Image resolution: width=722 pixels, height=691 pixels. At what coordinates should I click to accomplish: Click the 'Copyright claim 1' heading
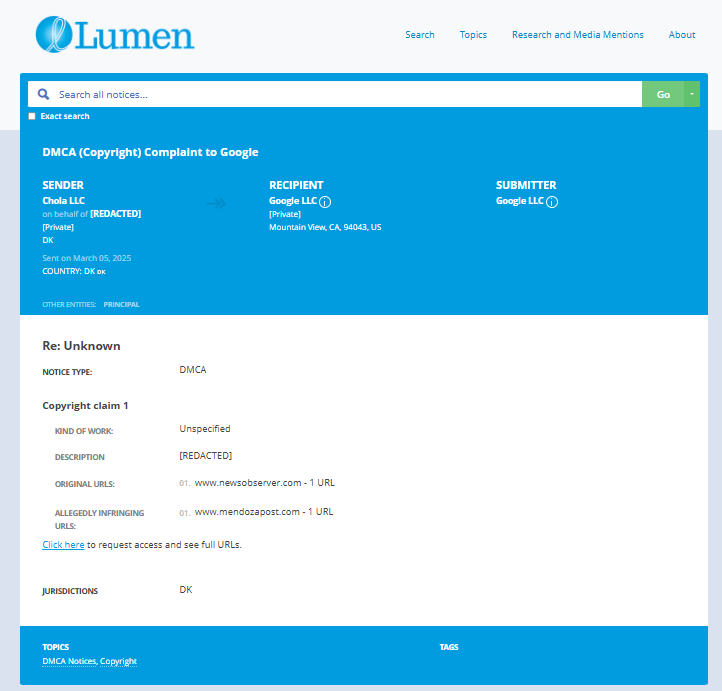[x=85, y=406]
